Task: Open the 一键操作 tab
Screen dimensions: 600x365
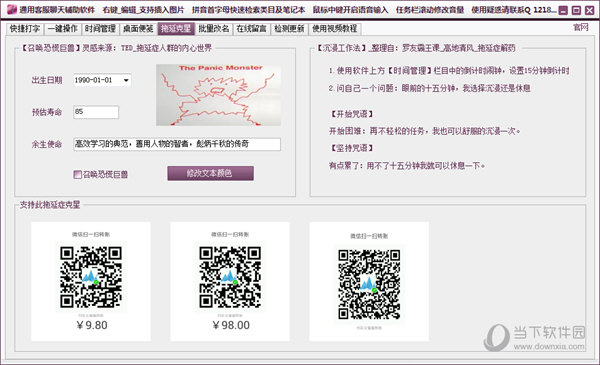Action: point(62,29)
